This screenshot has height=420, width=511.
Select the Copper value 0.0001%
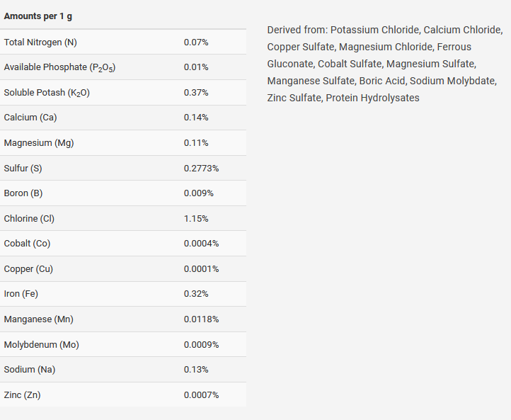tap(201, 269)
